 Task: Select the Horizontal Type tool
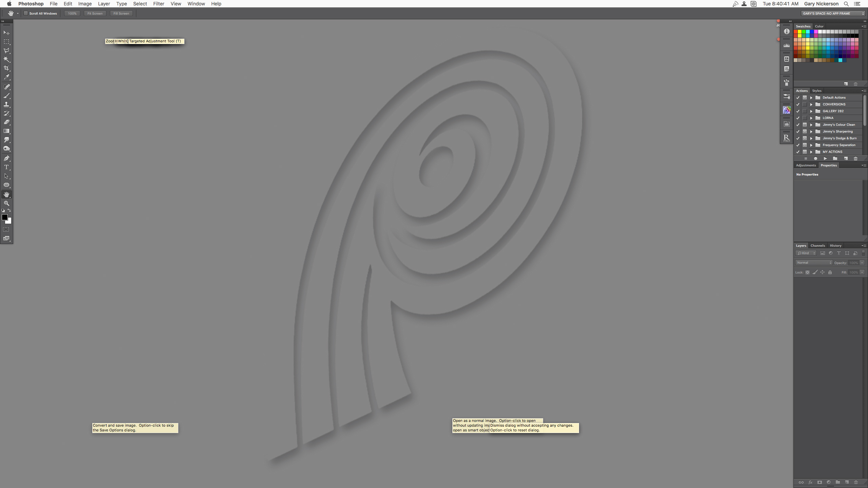pyautogui.click(x=6, y=167)
